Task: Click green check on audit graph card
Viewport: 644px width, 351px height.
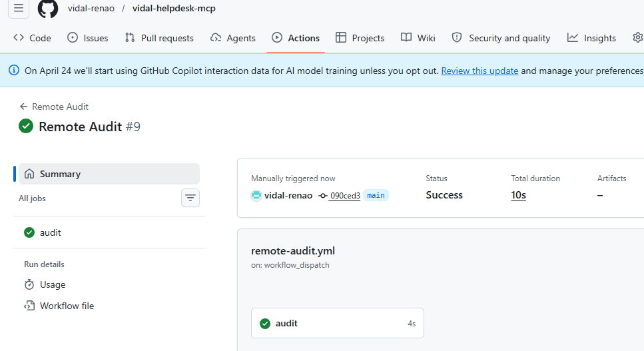Action: point(265,324)
